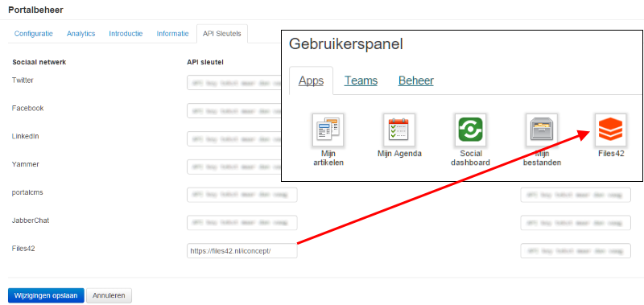Viewport: 644px width, 305px height.
Task: Open the Mijn bestanden file cabinet icon
Action: point(542,130)
